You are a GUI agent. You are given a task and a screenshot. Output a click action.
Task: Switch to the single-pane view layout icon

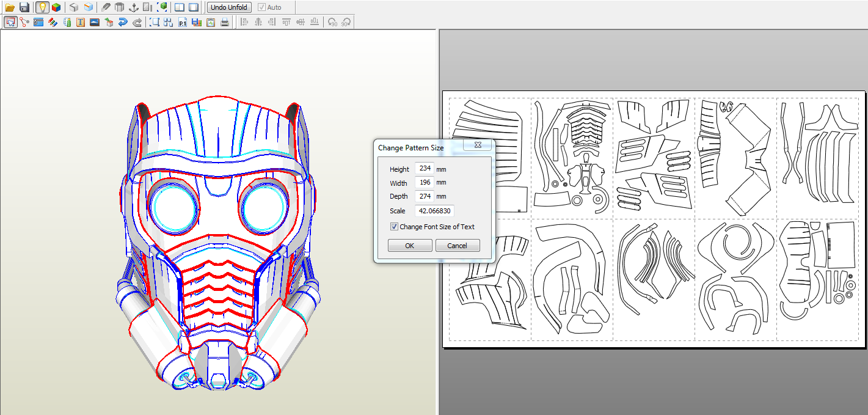pyautogui.click(x=194, y=7)
